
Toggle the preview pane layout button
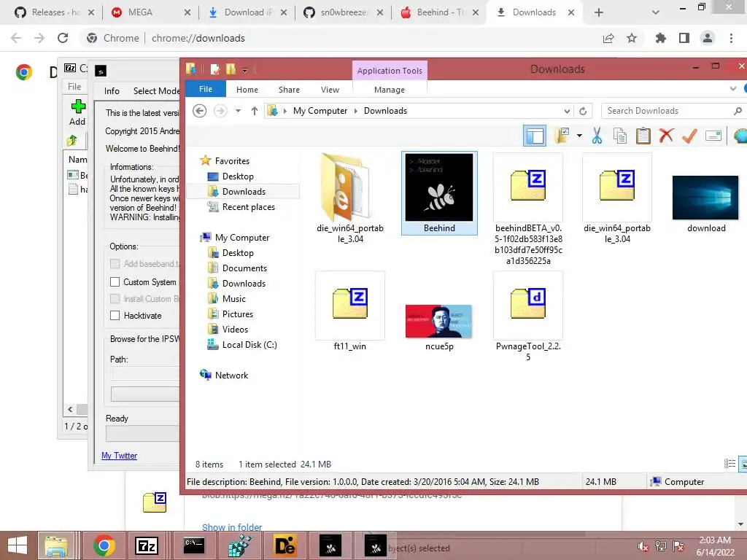coord(535,136)
